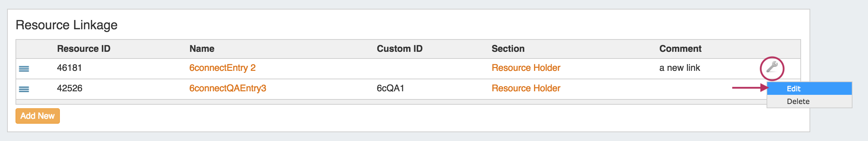Screen dimensions: 868x141
Task: Open the 6connectEntry 2 link
Action: 222,68
